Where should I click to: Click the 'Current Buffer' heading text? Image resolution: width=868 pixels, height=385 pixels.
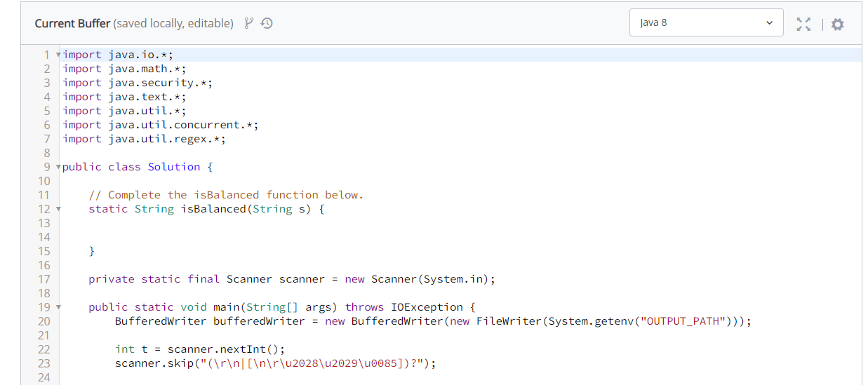72,23
